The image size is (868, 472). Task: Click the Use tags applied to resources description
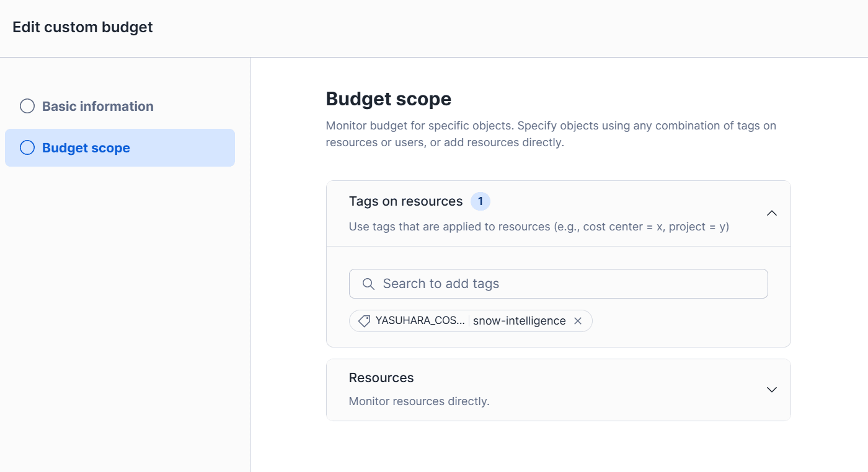click(x=539, y=227)
